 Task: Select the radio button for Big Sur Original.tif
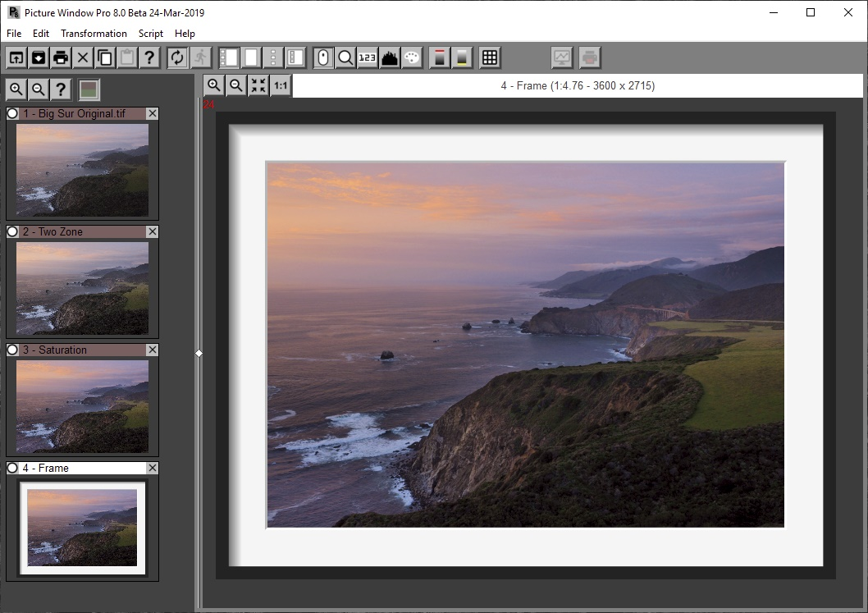coord(11,113)
